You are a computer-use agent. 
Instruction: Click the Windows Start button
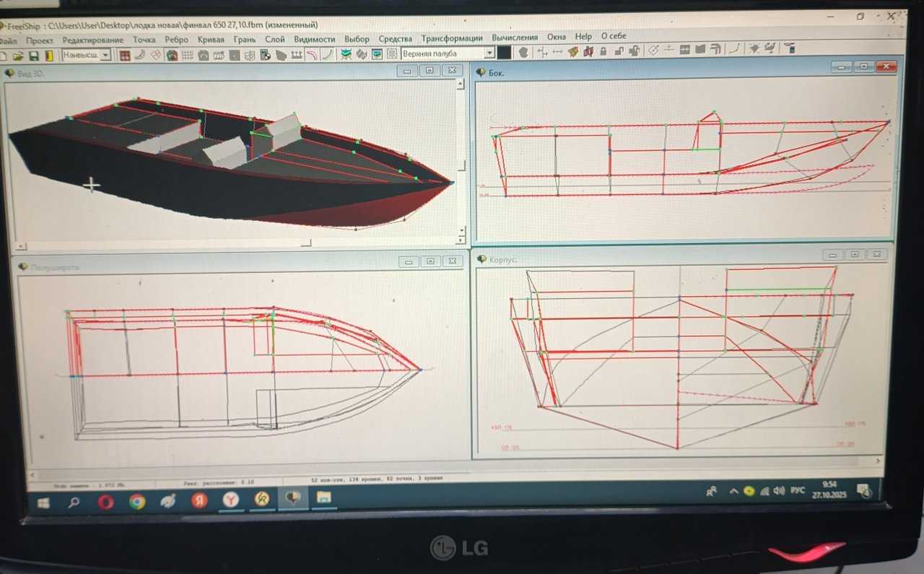(x=43, y=503)
